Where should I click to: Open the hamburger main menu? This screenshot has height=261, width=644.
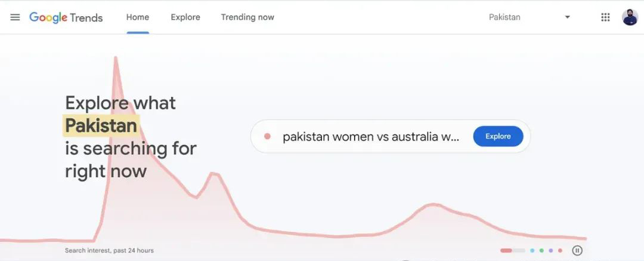[x=15, y=17]
